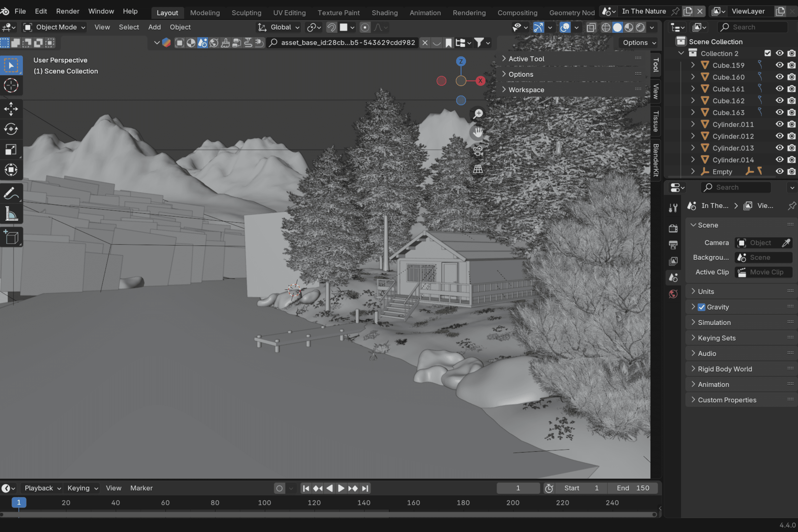Open the Output properties tab
The height and width of the screenshot is (532, 798).
tap(673, 245)
